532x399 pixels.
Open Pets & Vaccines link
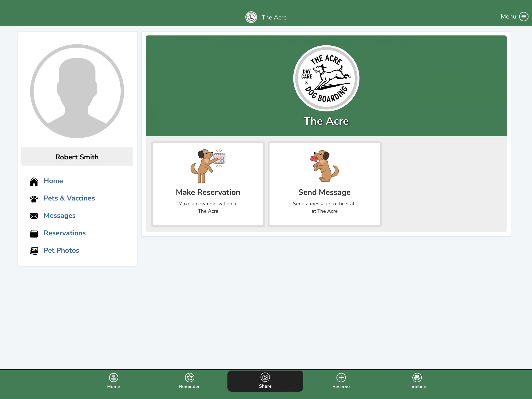(x=69, y=198)
